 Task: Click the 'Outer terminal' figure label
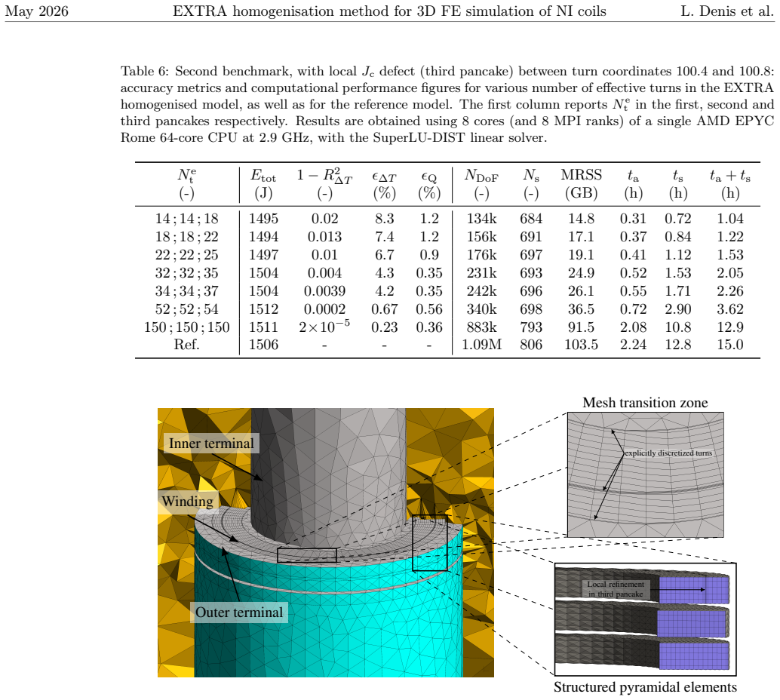pyautogui.click(x=239, y=612)
